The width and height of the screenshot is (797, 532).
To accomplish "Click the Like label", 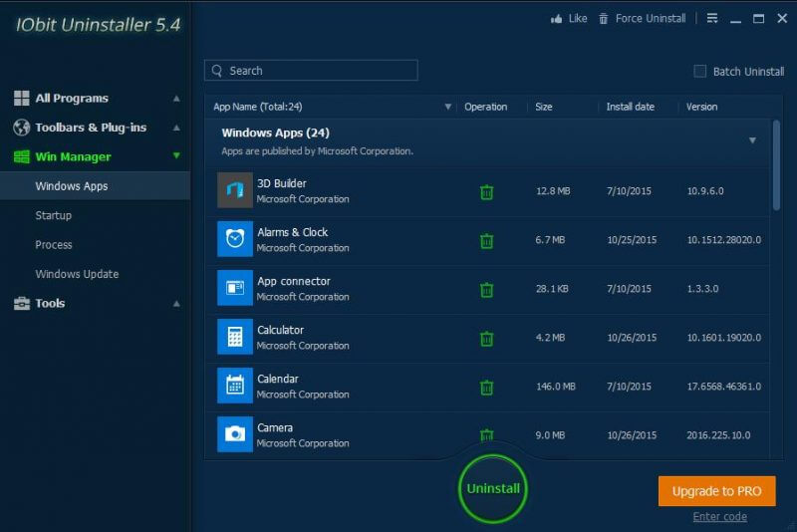I will tap(578, 19).
